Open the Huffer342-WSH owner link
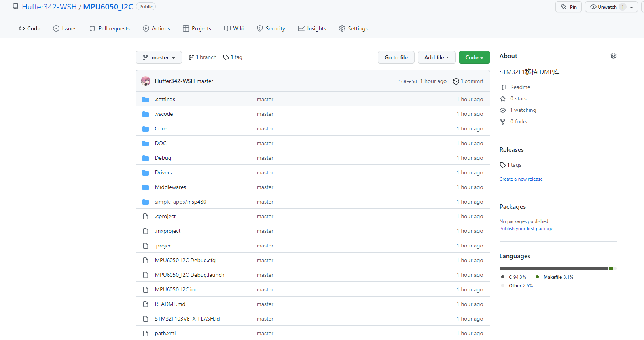Image resolution: width=644 pixels, height=340 pixels. coord(49,7)
